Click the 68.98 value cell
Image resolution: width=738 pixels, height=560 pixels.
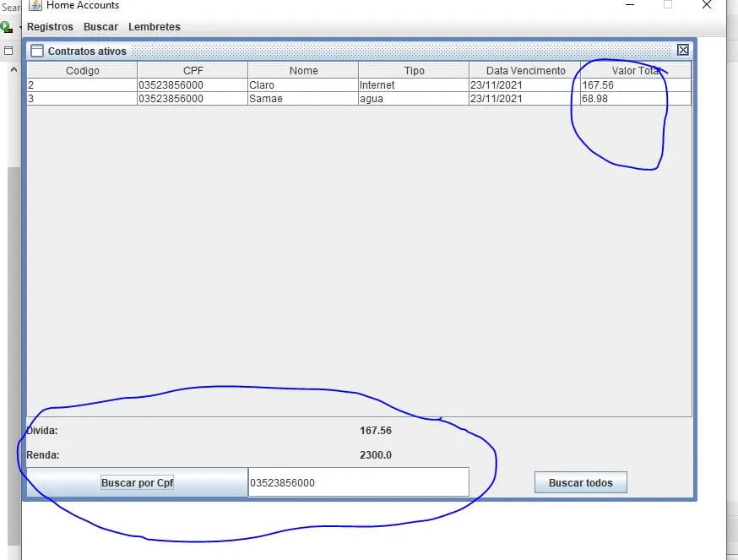pos(636,99)
